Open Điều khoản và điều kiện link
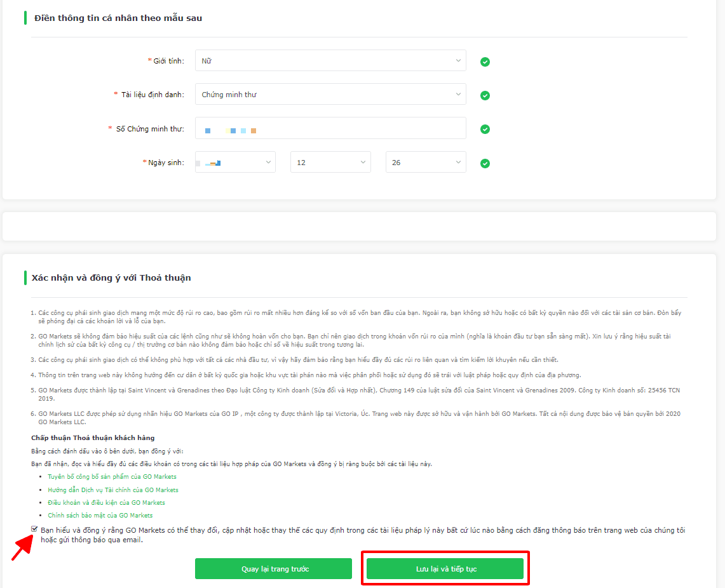The image size is (725, 588). click(x=106, y=502)
